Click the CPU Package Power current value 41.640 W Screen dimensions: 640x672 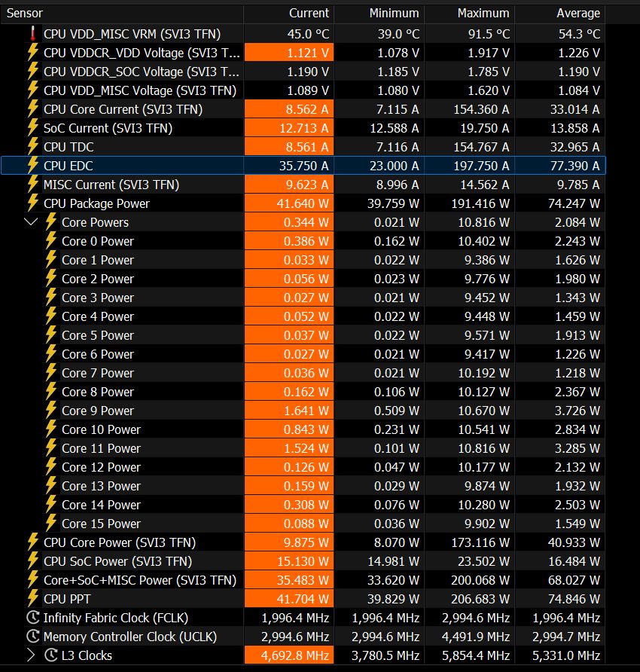(x=306, y=203)
